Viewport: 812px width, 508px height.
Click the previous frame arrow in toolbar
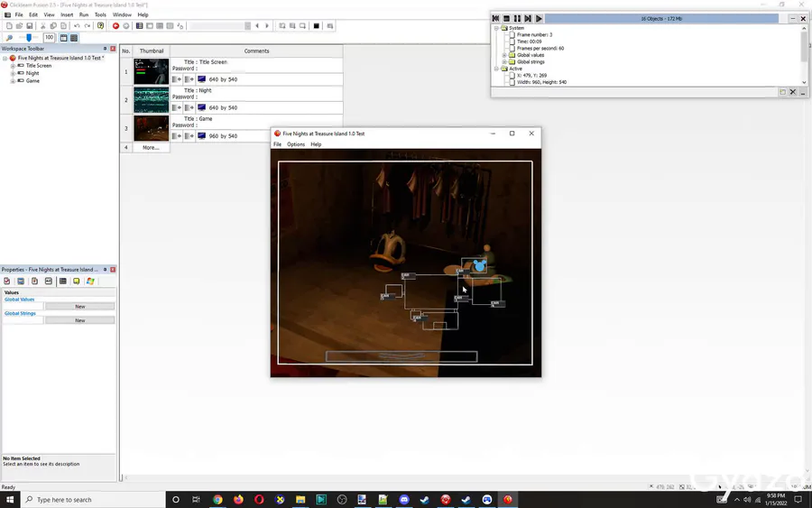coord(257,26)
